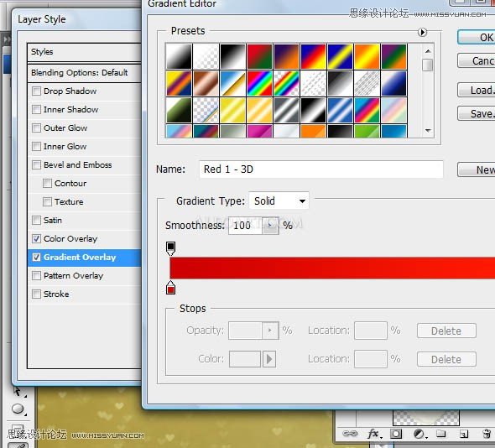Click the Save button in Gradient Editor
Image resolution: width=495 pixels, height=448 pixels.
coord(476,113)
